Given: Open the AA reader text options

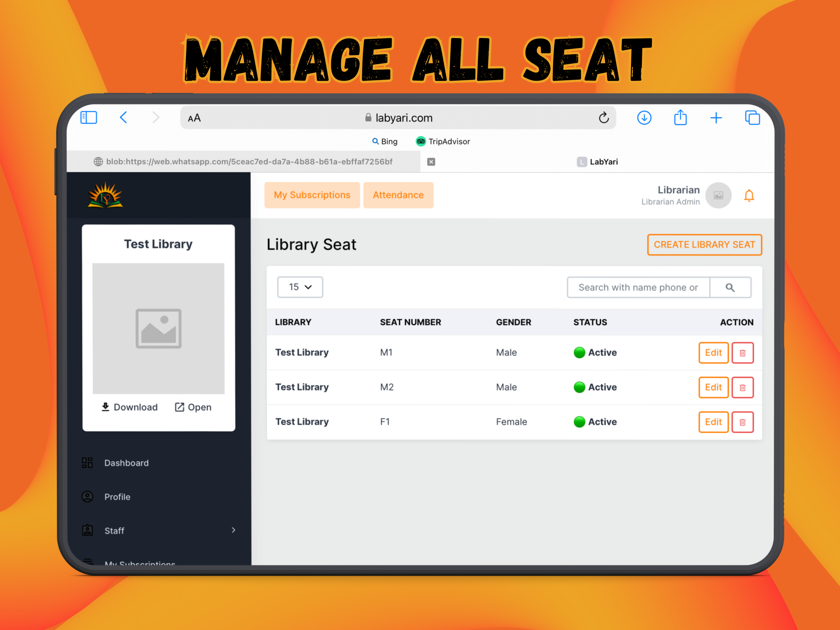Looking at the screenshot, I should click(x=194, y=118).
